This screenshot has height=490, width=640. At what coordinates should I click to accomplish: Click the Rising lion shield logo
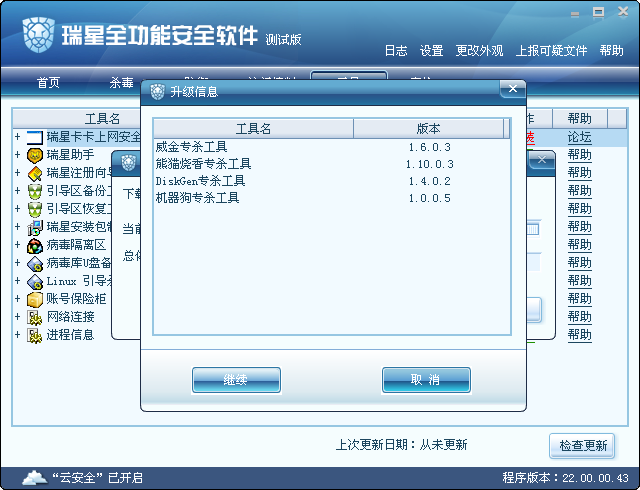(38, 35)
